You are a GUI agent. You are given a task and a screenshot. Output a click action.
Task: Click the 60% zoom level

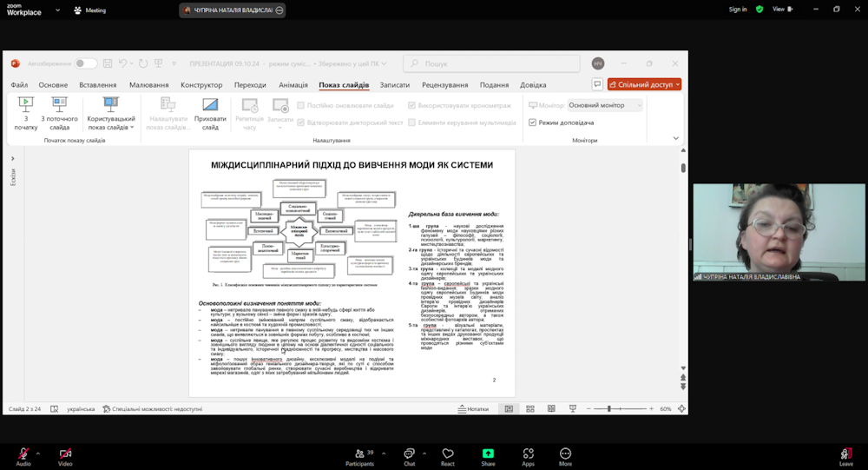[x=666, y=409]
